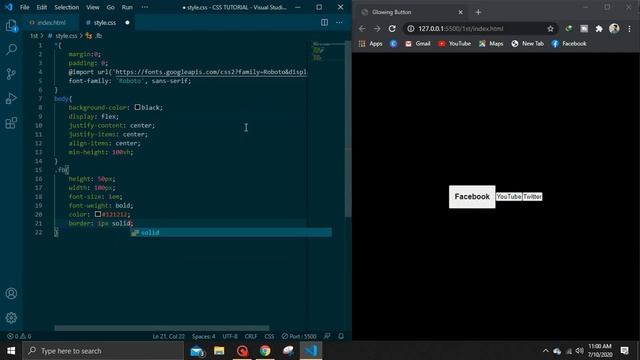
Task: Click the editor vertical scrollbar
Action: pos(348,129)
